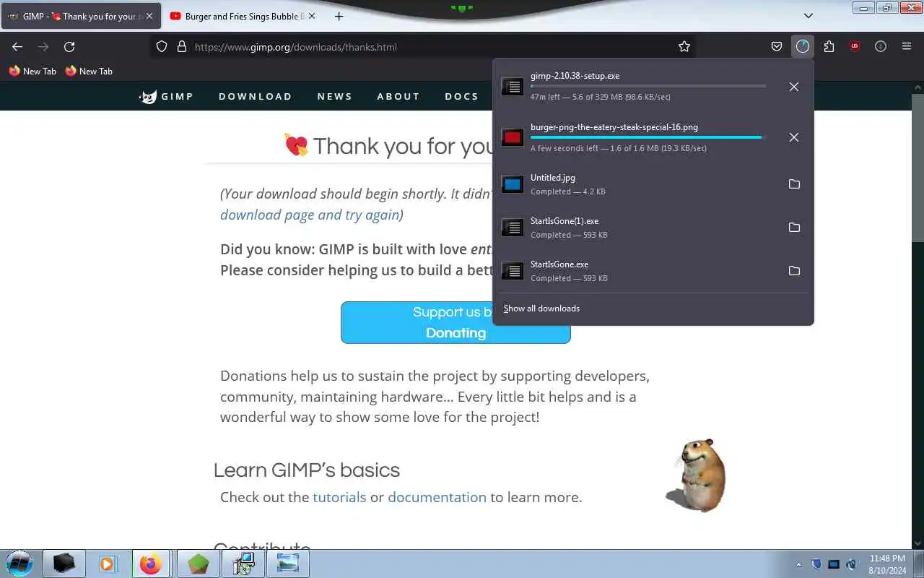This screenshot has height=578, width=924.
Task: Click the installer setup taskbar icon
Action: [243, 564]
